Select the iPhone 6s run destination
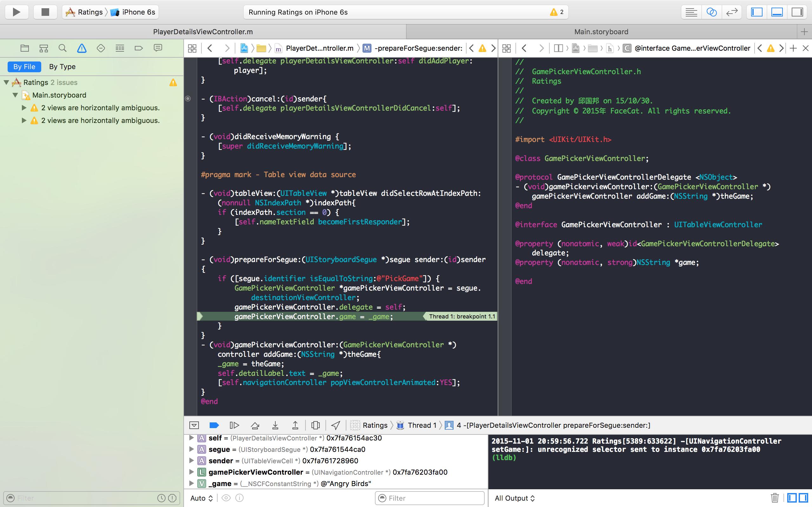 (138, 12)
